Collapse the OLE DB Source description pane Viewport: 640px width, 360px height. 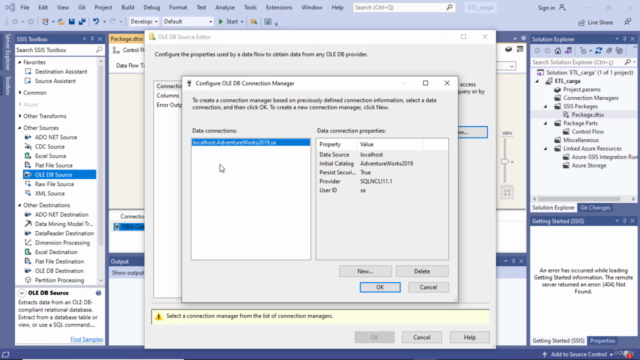click(22, 293)
